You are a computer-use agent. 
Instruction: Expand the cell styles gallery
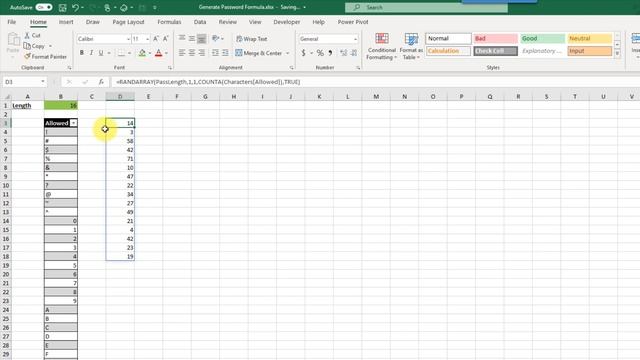[617, 53]
